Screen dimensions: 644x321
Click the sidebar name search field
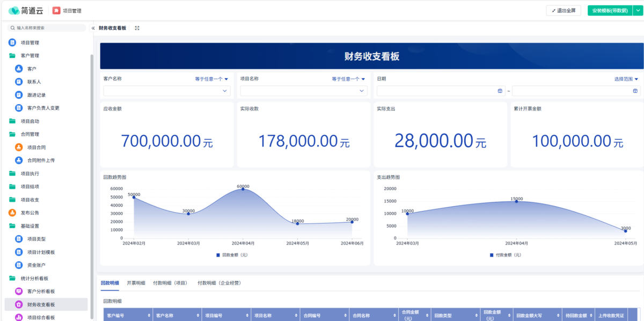[x=48, y=27]
